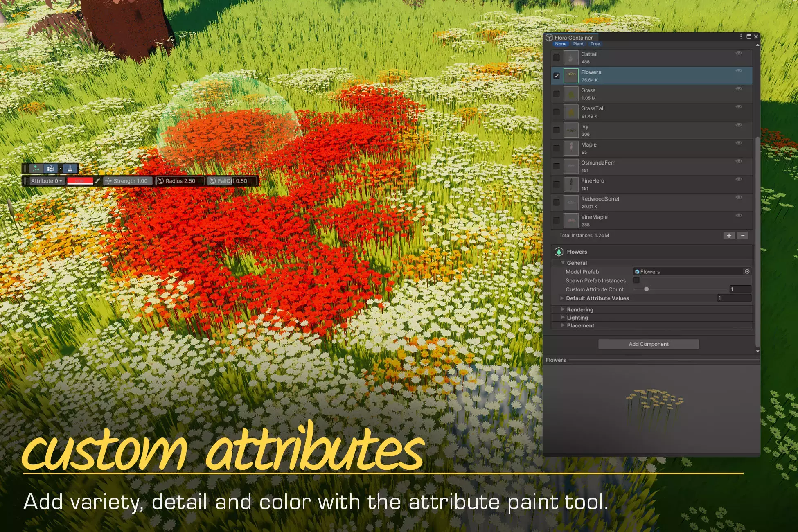Open Model Prefab object picker circle
The width and height of the screenshot is (798, 532).
pyautogui.click(x=747, y=272)
